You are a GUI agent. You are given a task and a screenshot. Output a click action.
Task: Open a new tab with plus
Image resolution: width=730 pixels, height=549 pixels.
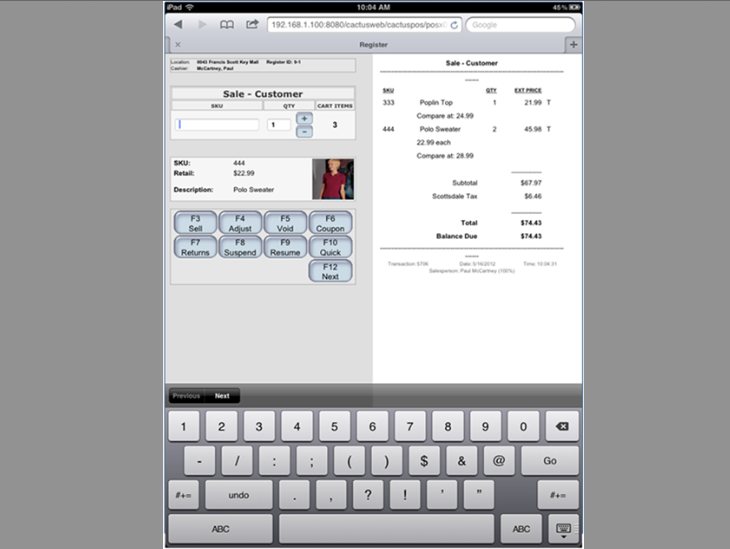573,44
